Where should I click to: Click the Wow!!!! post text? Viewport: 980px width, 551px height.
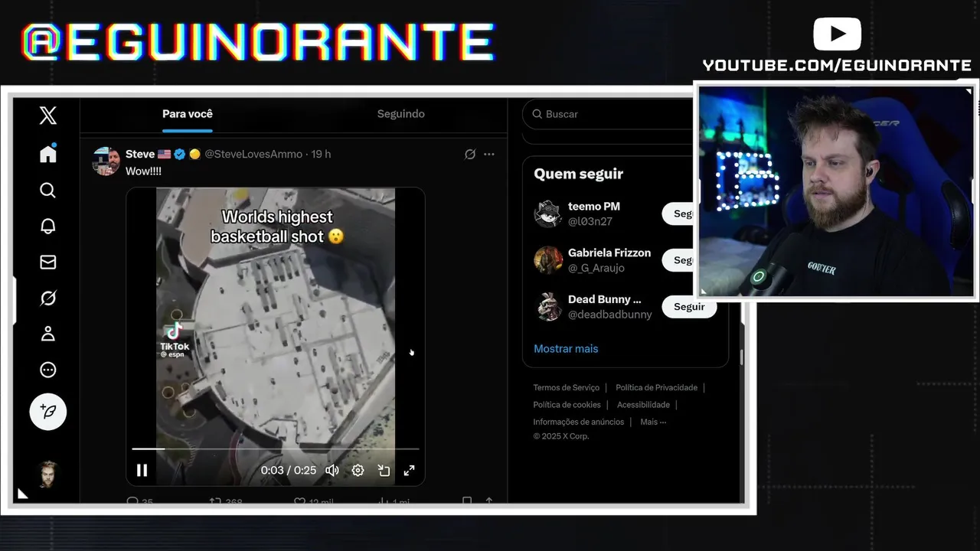[143, 171]
